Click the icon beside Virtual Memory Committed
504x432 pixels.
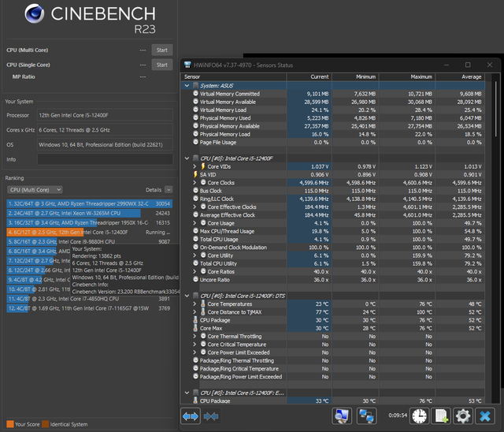click(195, 94)
